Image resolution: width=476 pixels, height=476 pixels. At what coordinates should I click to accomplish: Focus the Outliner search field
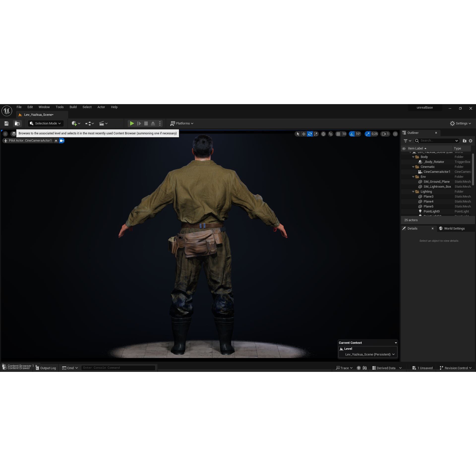point(437,141)
